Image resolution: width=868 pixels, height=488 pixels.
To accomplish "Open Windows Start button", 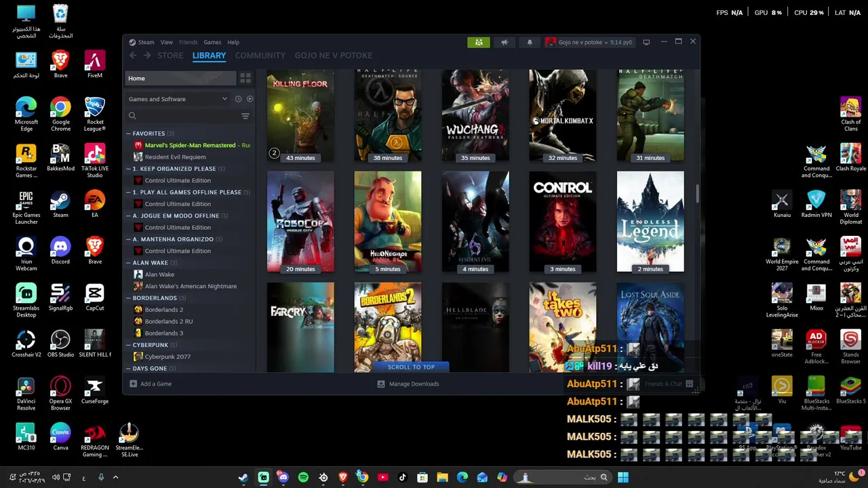I will (x=623, y=477).
